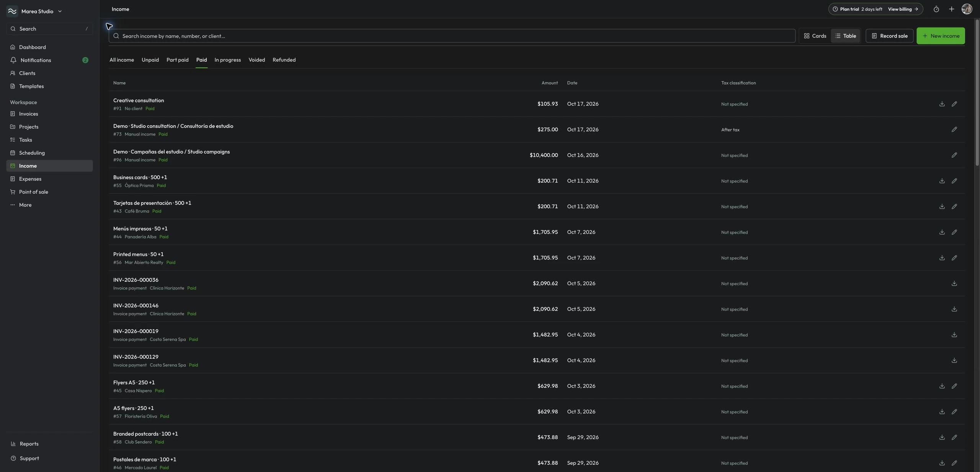This screenshot has width=980, height=472.
Task: Click the plus quick-add icon in header
Action: click(951, 9)
